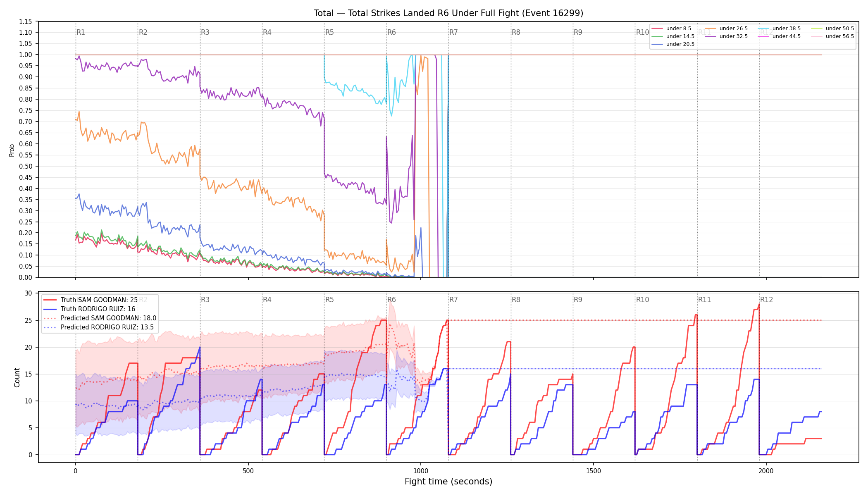The image size is (868, 496).
Task: Click the R6 round marker in count chart
Action: pyautogui.click(x=391, y=300)
